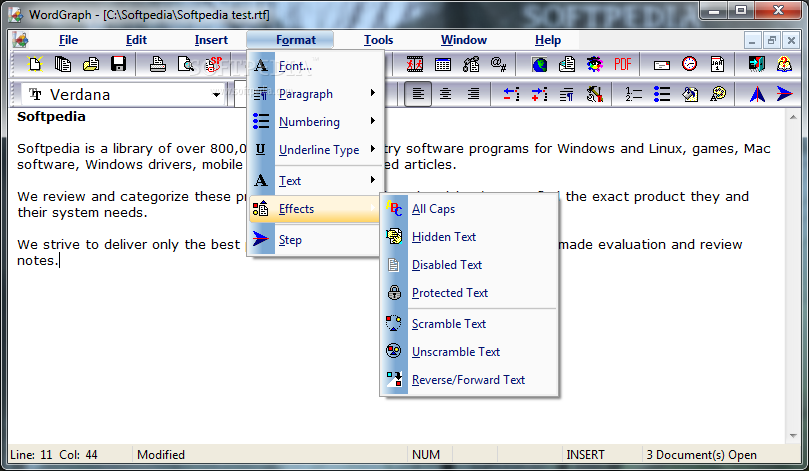
Task: Click the stacked multiple documents icon
Action: (x=63, y=64)
